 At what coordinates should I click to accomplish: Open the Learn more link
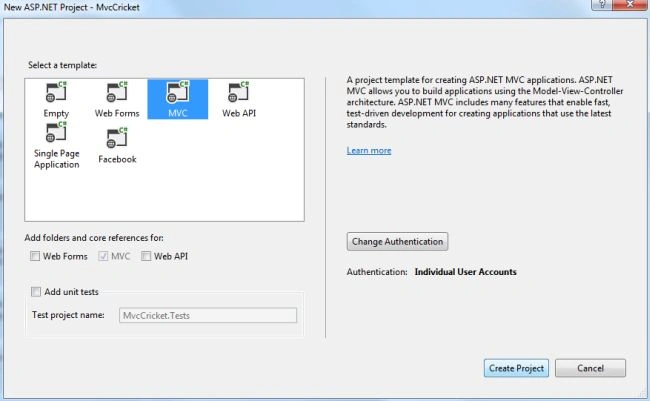369,151
